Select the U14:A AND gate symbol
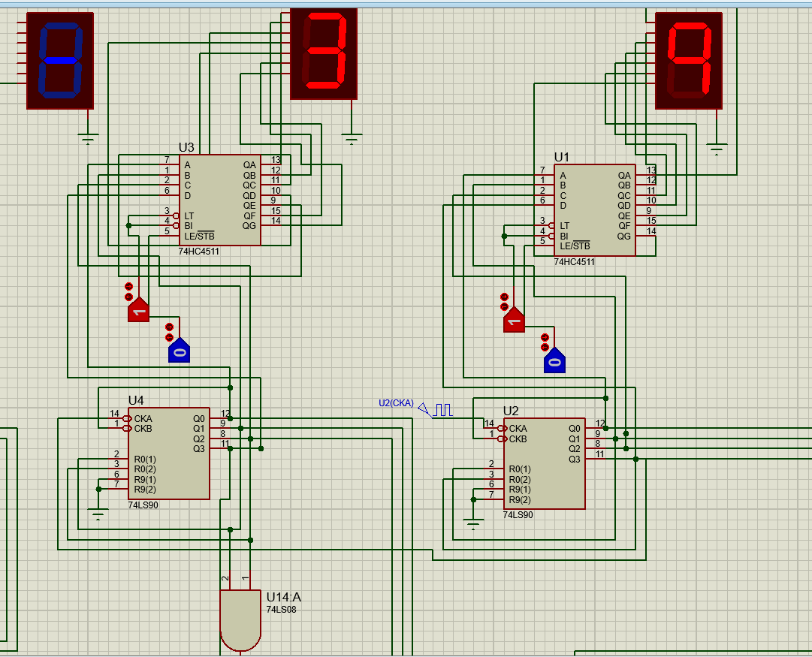The height and width of the screenshot is (657, 812). coord(240,620)
